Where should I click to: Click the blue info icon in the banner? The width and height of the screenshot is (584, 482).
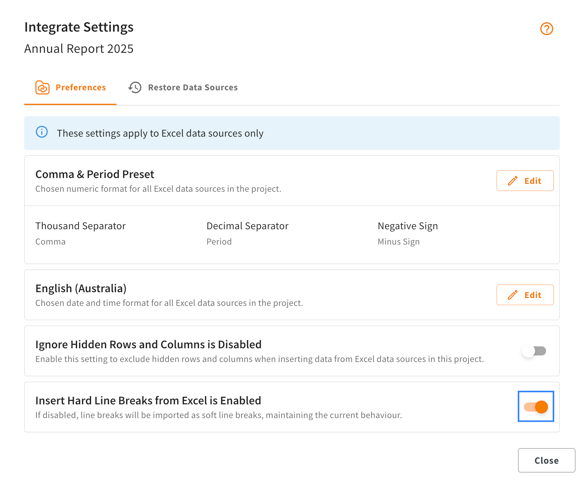tap(42, 132)
